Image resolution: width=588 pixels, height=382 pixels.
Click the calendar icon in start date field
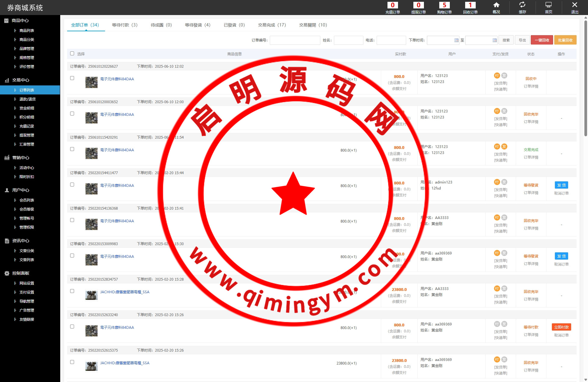coord(456,40)
